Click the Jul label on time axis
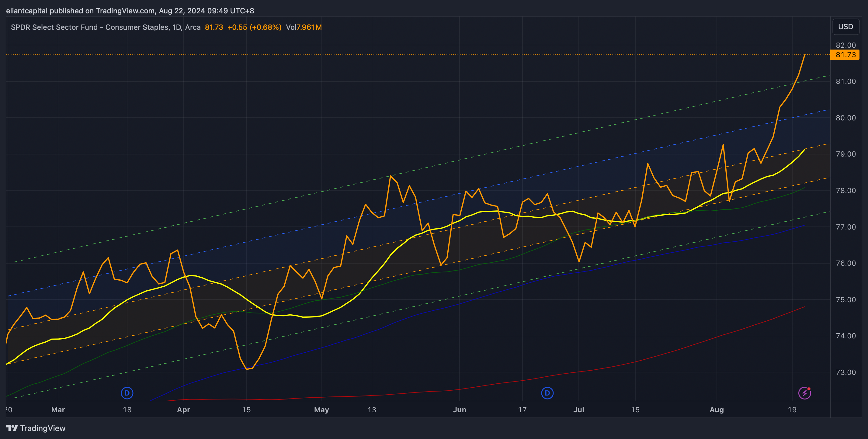Screen dimensions: 868x439 [x=578, y=410]
